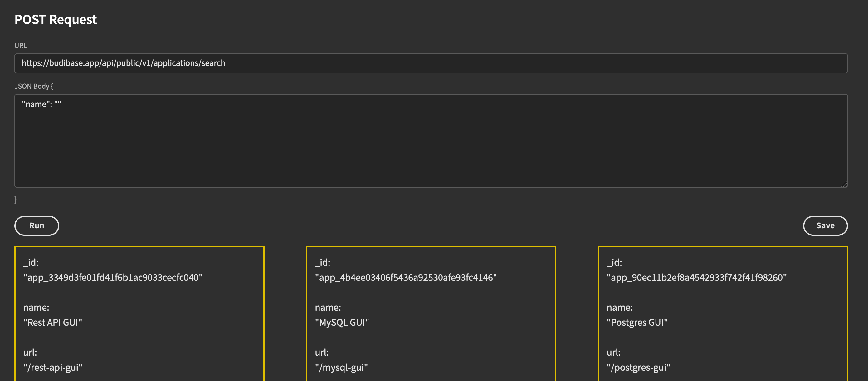Click the "/postgres-gui" url value

pos(639,367)
